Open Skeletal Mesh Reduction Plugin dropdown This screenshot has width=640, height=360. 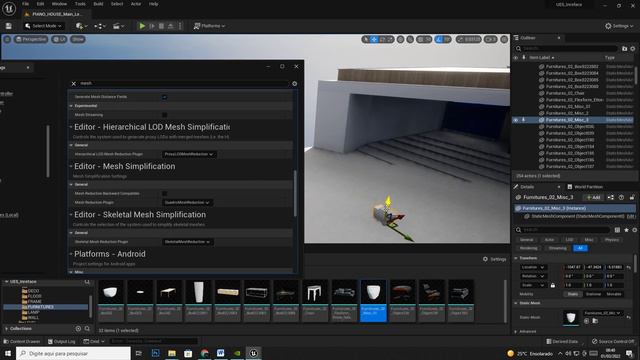coord(187,242)
